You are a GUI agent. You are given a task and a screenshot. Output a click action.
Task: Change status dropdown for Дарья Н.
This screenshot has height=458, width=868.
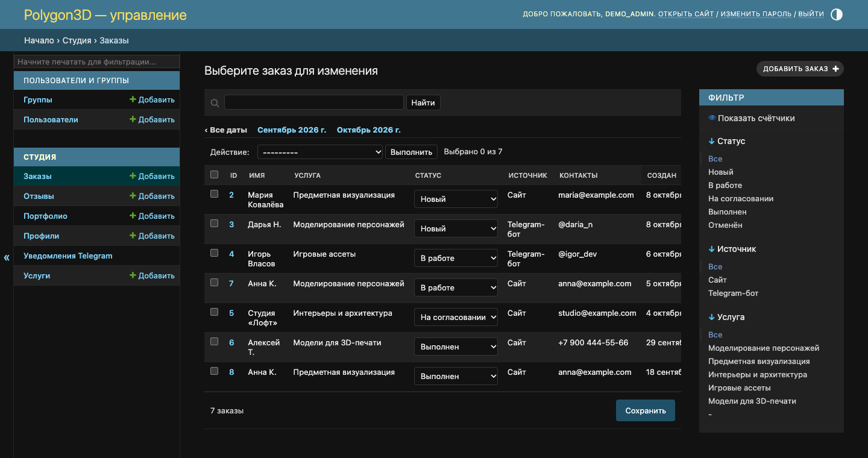pyautogui.click(x=456, y=228)
